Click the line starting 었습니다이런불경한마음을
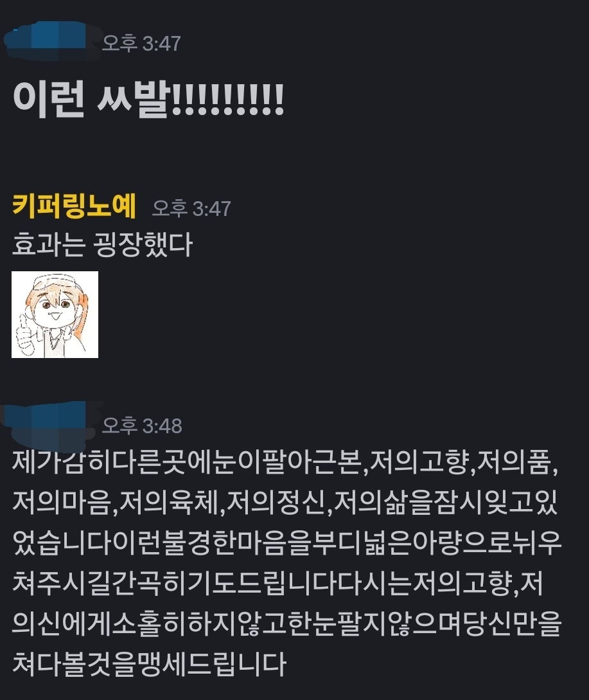This screenshot has width=589, height=700. (286, 543)
